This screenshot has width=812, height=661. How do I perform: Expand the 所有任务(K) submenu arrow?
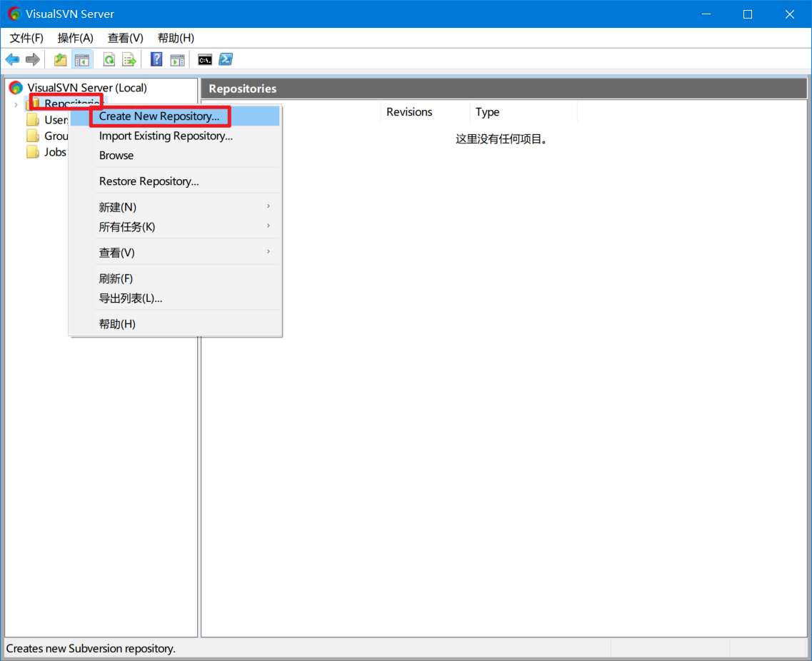tap(269, 226)
